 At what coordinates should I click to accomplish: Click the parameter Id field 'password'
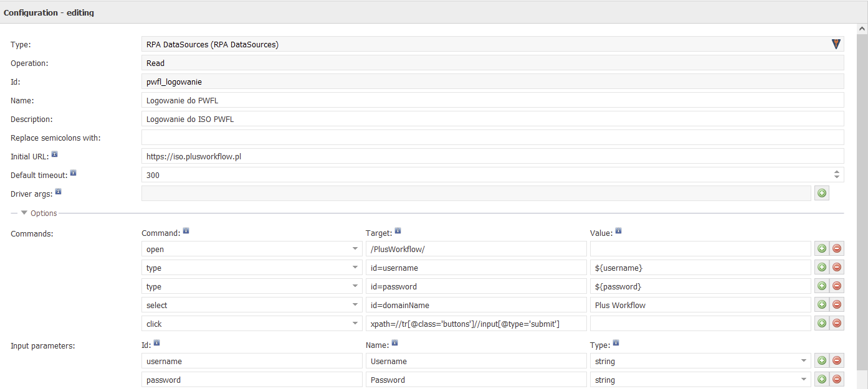252,380
